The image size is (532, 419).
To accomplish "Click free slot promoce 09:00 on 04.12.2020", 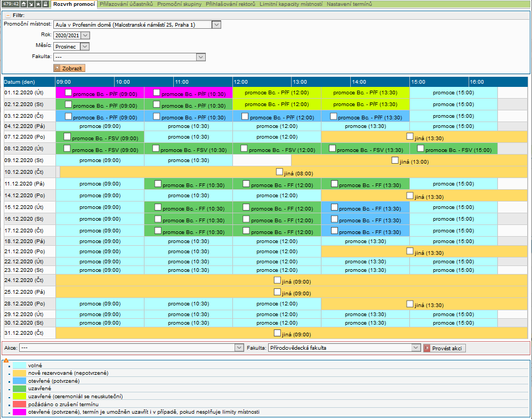I will (x=100, y=126).
